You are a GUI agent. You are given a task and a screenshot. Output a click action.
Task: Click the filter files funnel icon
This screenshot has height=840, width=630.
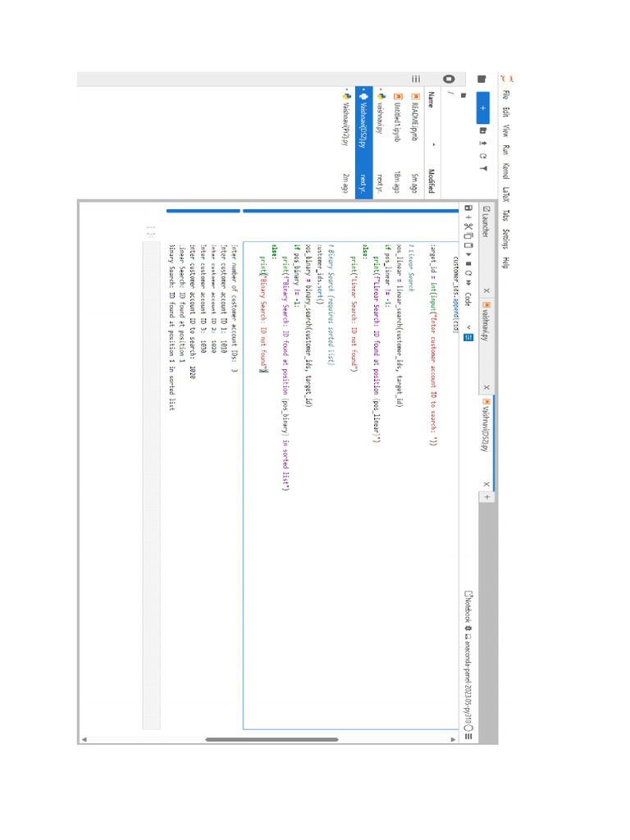pos(483,169)
